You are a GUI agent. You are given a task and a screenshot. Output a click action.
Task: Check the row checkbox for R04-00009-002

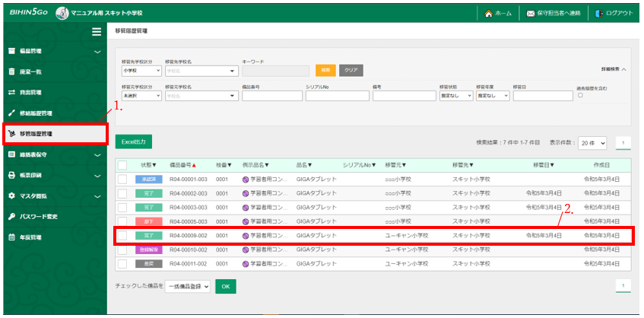122,236
